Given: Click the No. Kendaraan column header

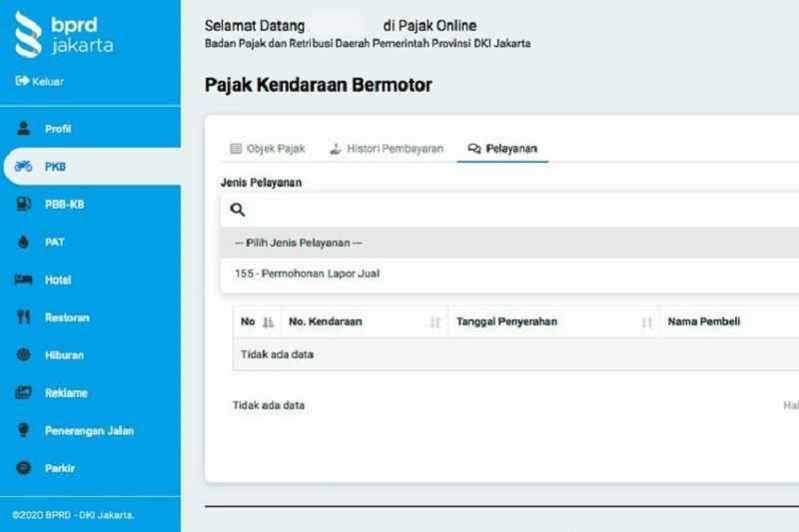Looking at the screenshot, I should click(365, 321).
